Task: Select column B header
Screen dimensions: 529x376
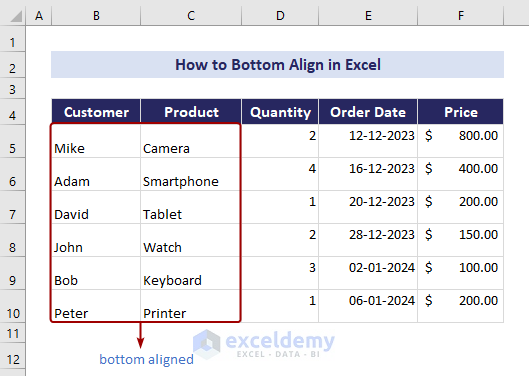Action: [96, 16]
